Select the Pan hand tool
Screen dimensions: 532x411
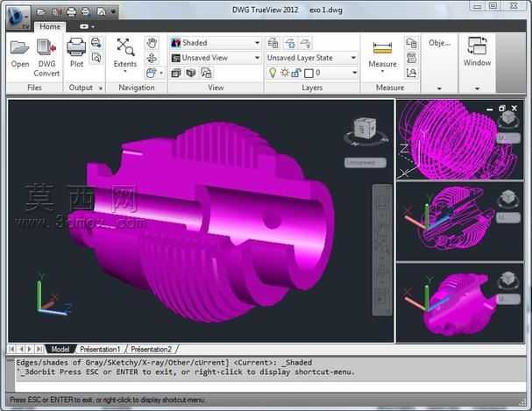152,43
